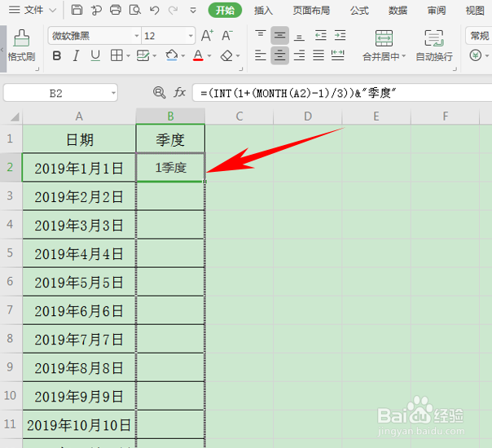Viewport: 492px width, 448px height.
Task: Open the 审阅 tab
Action: tap(437, 11)
